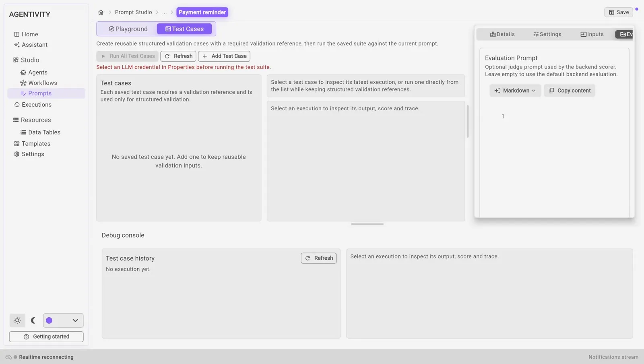The height and width of the screenshot is (364, 644).
Task: Select Prompts in the sidebar
Action: [46, 93]
